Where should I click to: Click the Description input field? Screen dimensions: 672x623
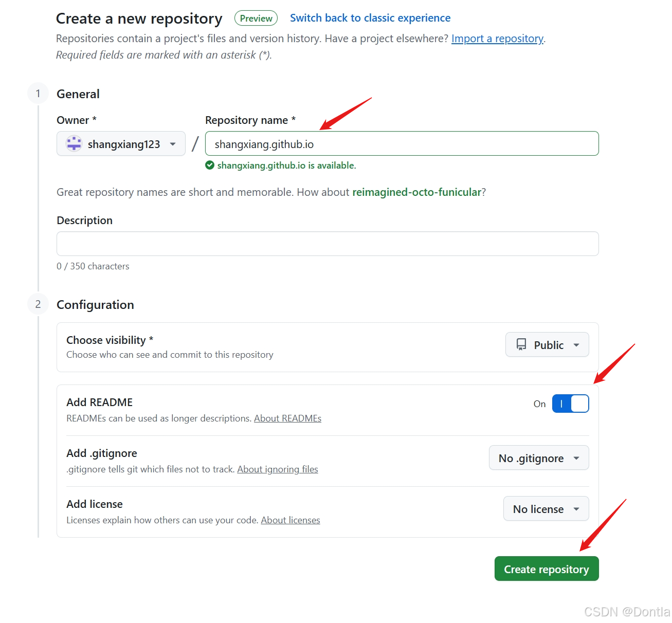[x=328, y=244]
